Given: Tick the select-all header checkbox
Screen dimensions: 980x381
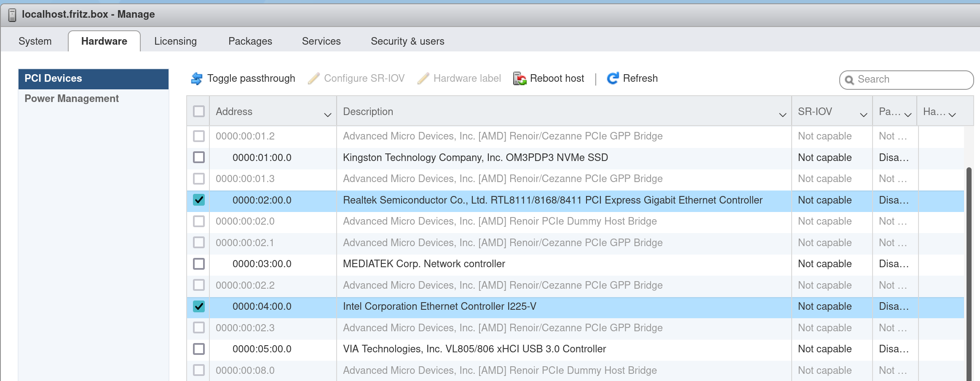Looking at the screenshot, I should pos(199,111).
